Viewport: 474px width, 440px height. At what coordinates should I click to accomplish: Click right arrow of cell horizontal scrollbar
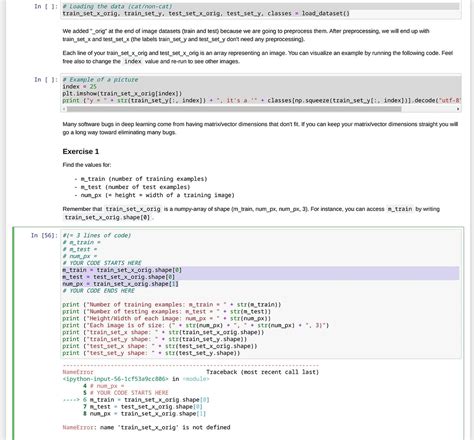point(458,109)
